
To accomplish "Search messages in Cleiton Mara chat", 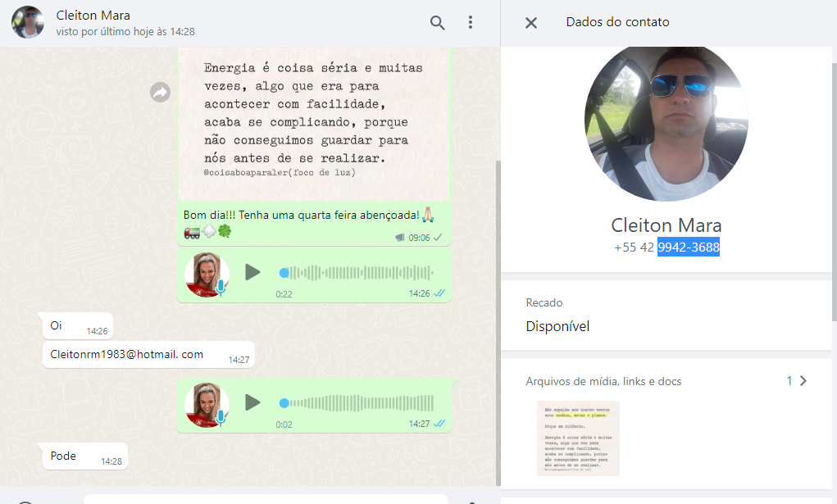I will click(438, 23).
